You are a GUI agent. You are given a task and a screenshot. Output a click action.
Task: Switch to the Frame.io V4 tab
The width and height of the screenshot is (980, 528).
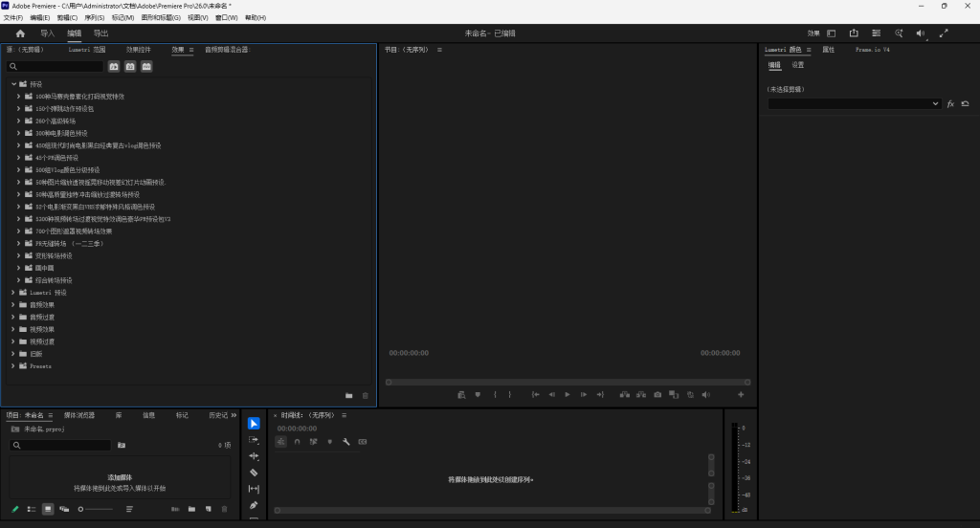click(873, 50)
